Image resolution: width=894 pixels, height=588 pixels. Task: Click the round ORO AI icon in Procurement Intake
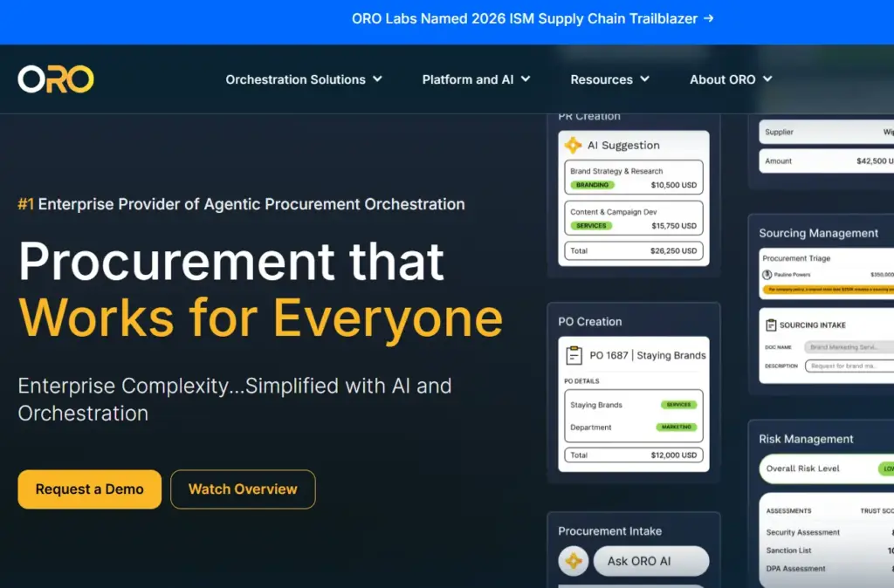pos(574,561)
